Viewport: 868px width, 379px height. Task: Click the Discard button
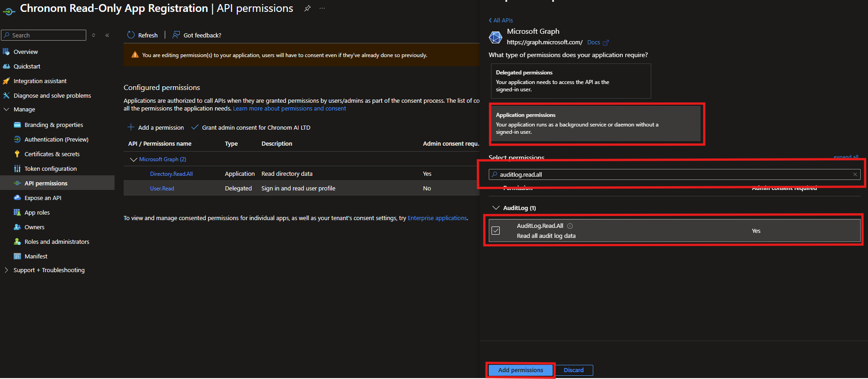pyautogui.click(x=574, y=370)
